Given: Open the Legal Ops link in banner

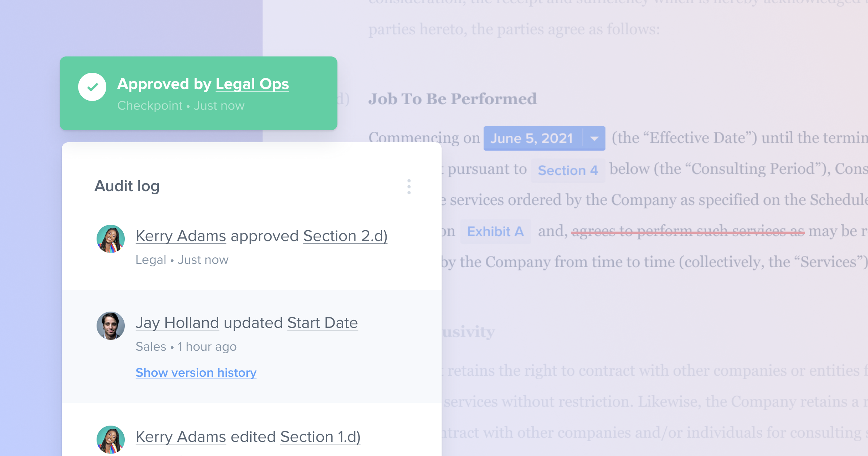Looking at the screenshot, I should (252, 84).
